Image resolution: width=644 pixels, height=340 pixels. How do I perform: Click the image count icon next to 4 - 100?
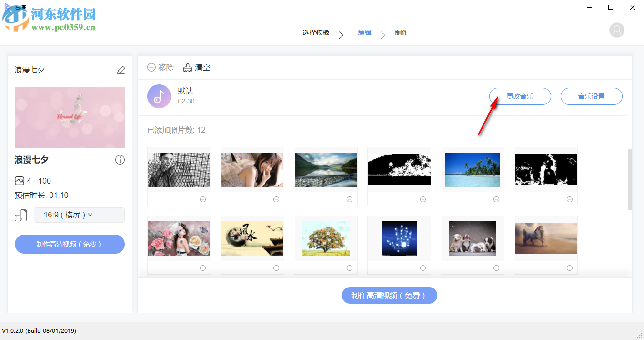(20, 181)
